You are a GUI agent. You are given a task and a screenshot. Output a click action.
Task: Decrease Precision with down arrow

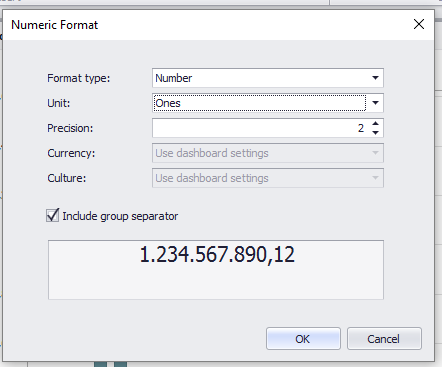[x=376, y=132]
